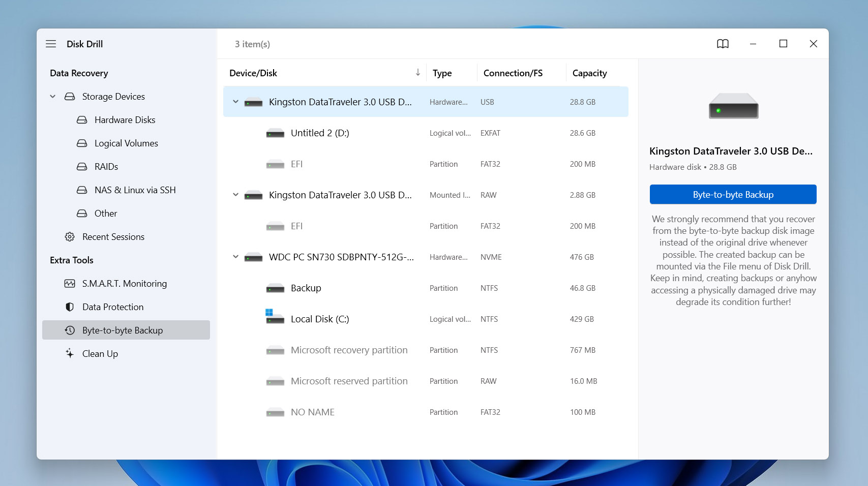Image resolution: width=868 pixels, height=486 pixels.
Task: Select Microsoft reserved partition row
Action: coord(426,381)
